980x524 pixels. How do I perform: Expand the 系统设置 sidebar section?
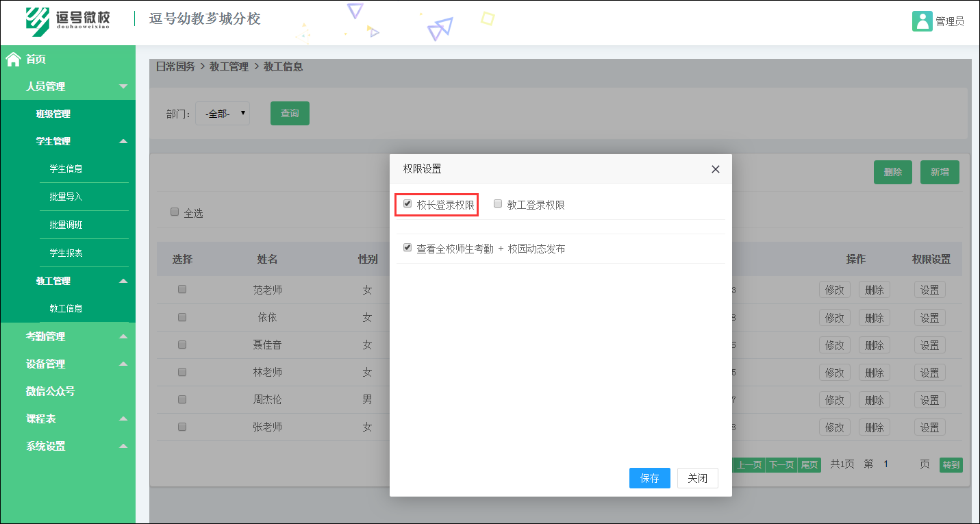tap(67, 446)
